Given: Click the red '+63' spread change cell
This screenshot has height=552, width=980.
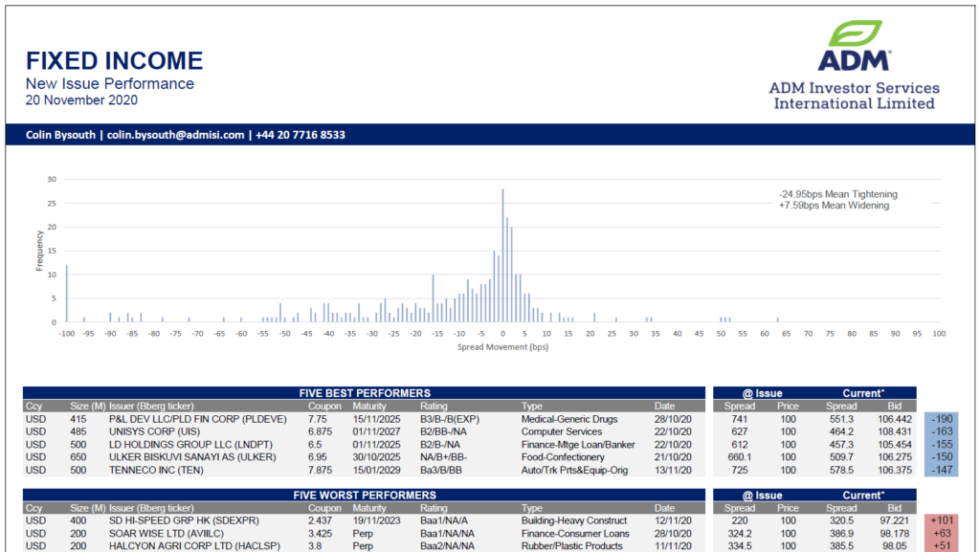Looking at the screenshot, I should pos(942,534).
